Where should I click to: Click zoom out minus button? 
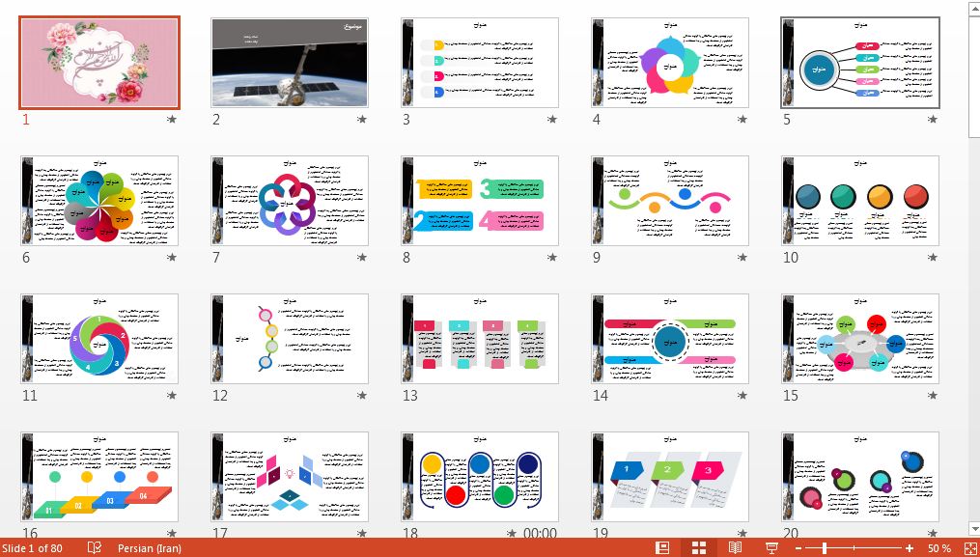click(x=798, y=547)
